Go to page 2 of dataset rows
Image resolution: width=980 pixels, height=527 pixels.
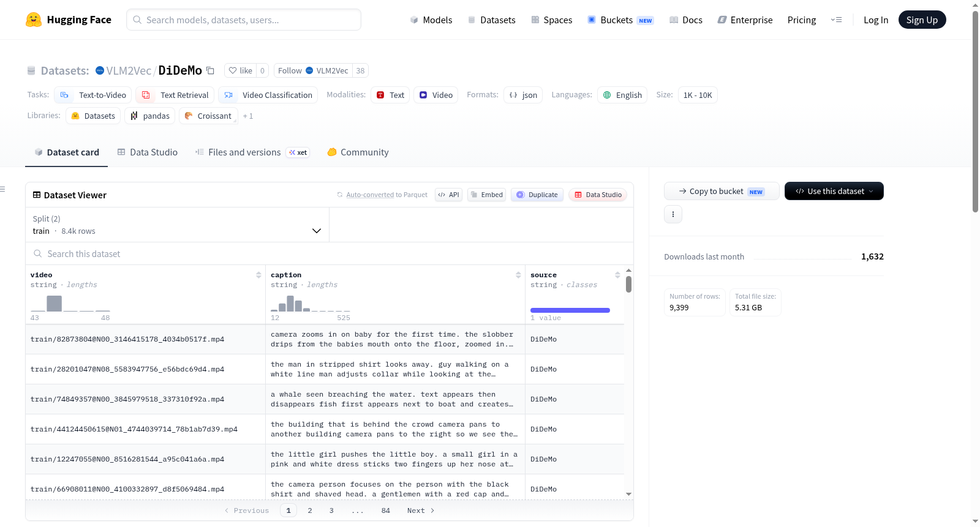[x=310, y=510]
